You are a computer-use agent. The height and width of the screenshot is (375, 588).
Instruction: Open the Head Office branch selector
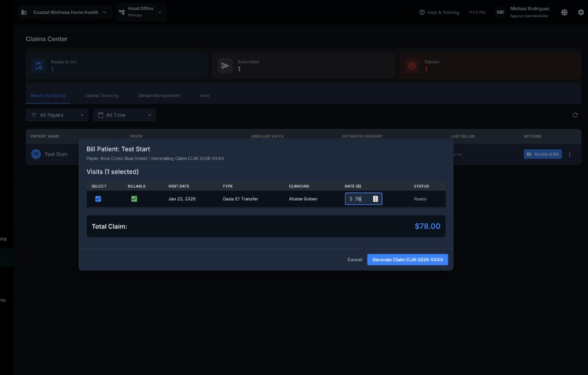[x=141, y=12]
